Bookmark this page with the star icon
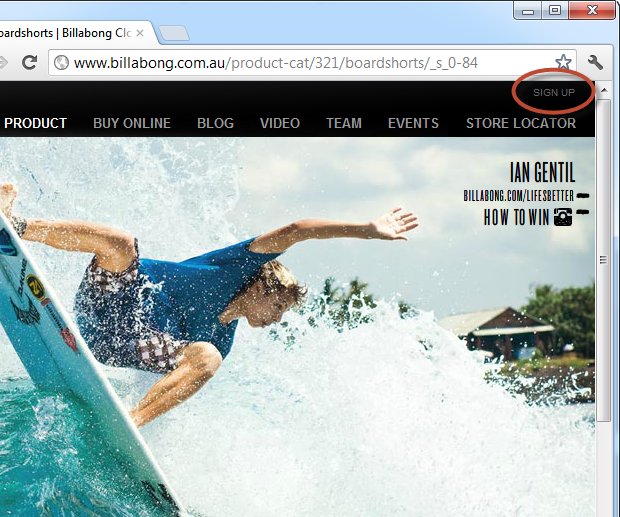 coord(563,62)
